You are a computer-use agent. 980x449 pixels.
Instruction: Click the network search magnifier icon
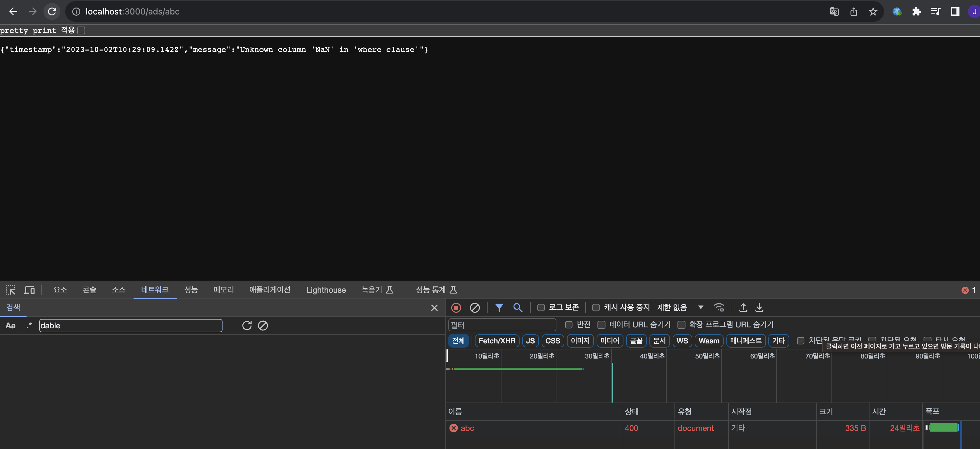pyautogui.click(x=517, y=307)
